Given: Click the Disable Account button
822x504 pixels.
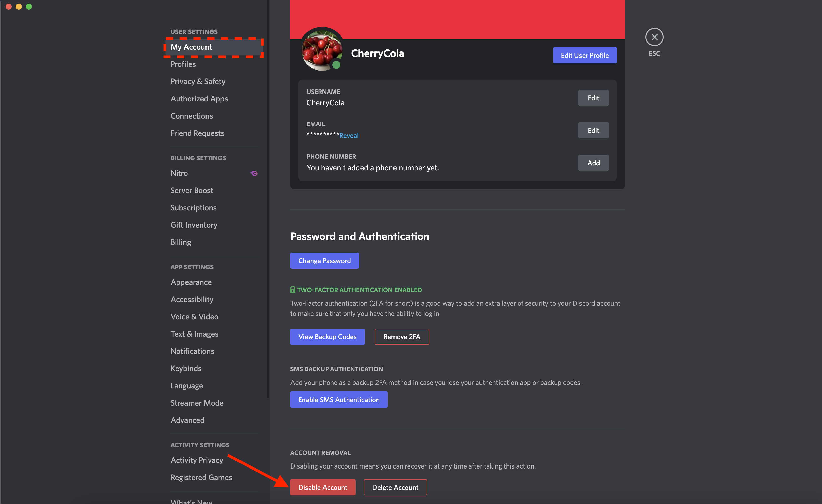Looking at the screenshot, I should tap(323, 487).
